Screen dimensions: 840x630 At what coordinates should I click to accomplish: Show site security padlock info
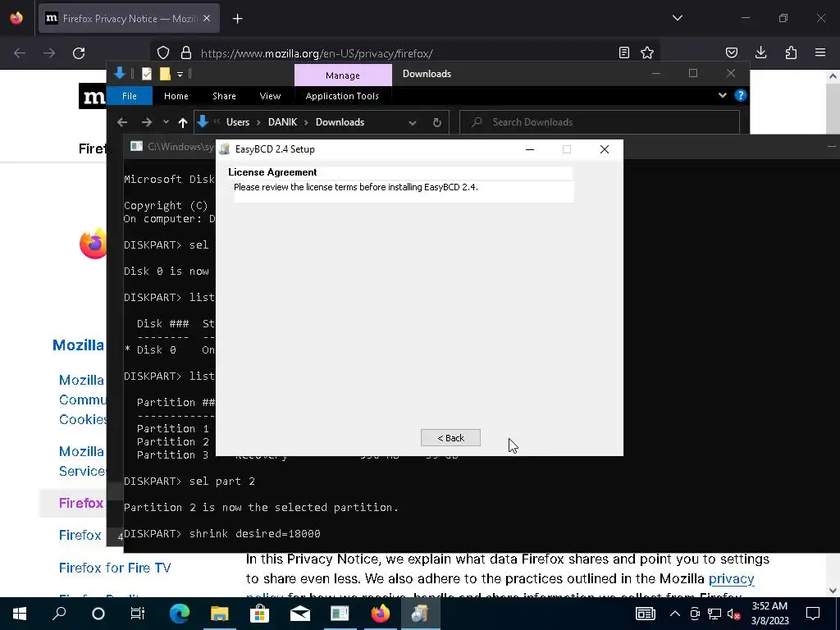coord(186,53)
